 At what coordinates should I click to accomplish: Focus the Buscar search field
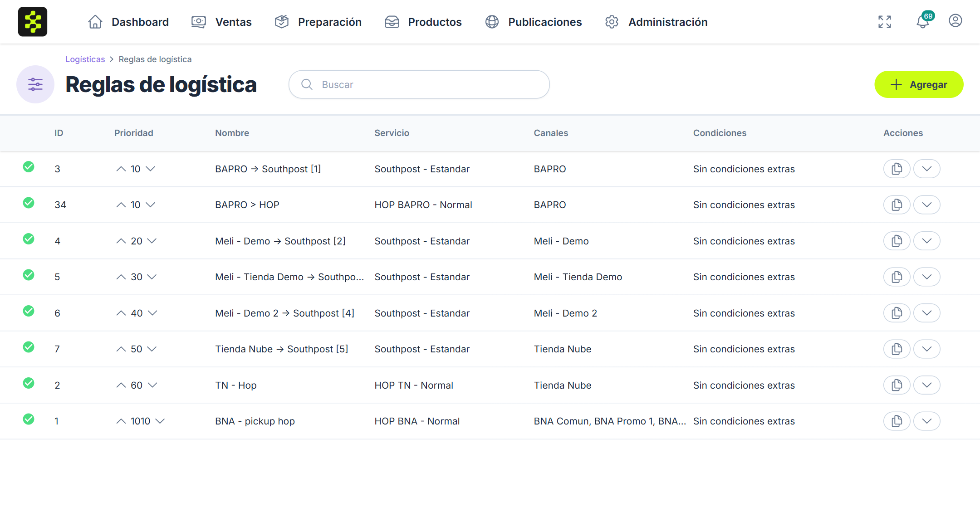[x=419, y=84]
